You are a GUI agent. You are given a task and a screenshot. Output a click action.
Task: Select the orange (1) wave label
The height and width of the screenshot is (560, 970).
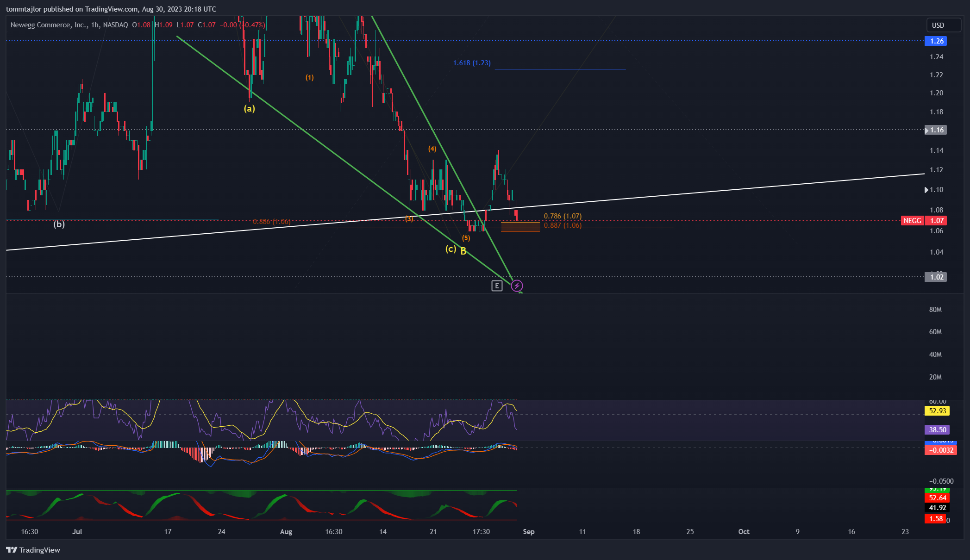[310, 77]
